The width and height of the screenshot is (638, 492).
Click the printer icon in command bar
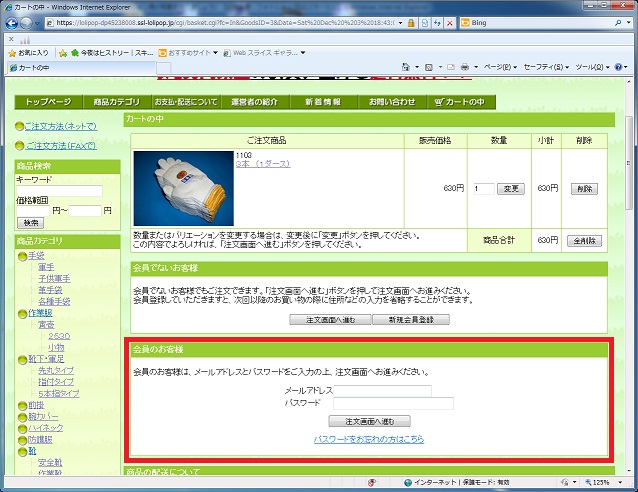pos(465,68)
